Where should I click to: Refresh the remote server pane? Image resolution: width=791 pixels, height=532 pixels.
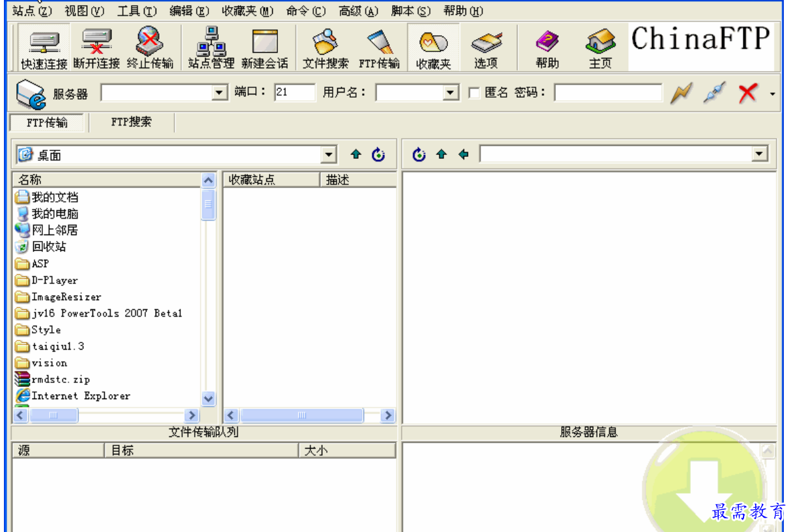(419, 155)
